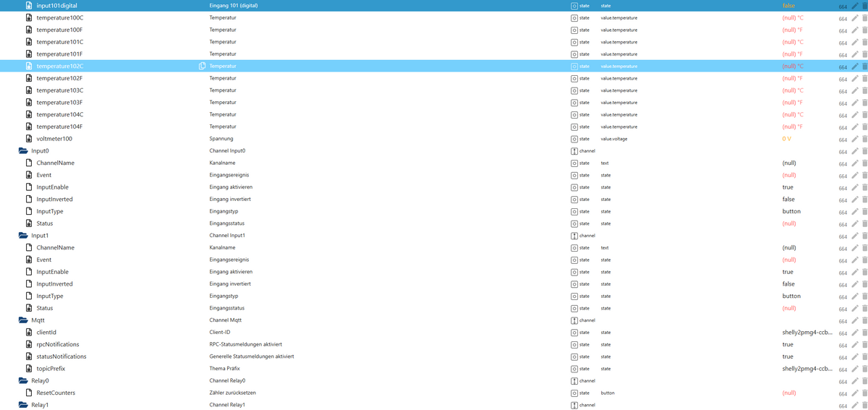Viewport: 868px width, 410px height.
Task: Collapse the Input1 channel folder
Action: pyautogui.click(x=23, y=236)
